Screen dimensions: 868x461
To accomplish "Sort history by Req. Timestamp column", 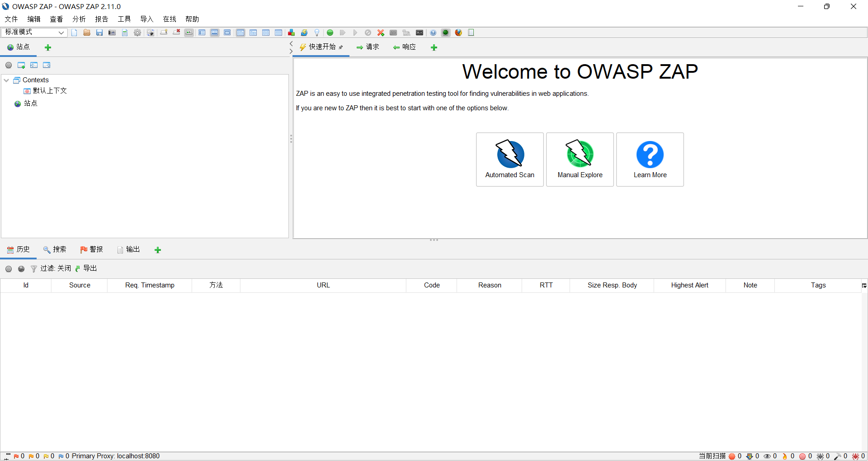I will [x=150, y=285].
